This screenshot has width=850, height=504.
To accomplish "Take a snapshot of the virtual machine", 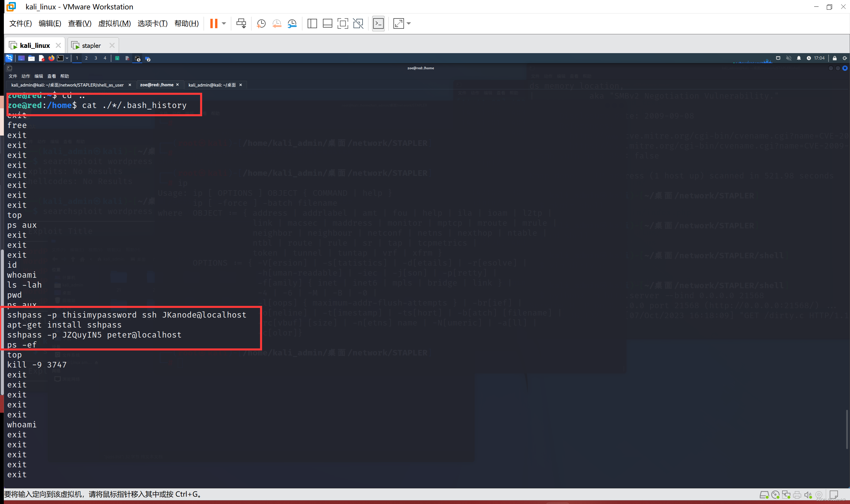I will [261, 23].
